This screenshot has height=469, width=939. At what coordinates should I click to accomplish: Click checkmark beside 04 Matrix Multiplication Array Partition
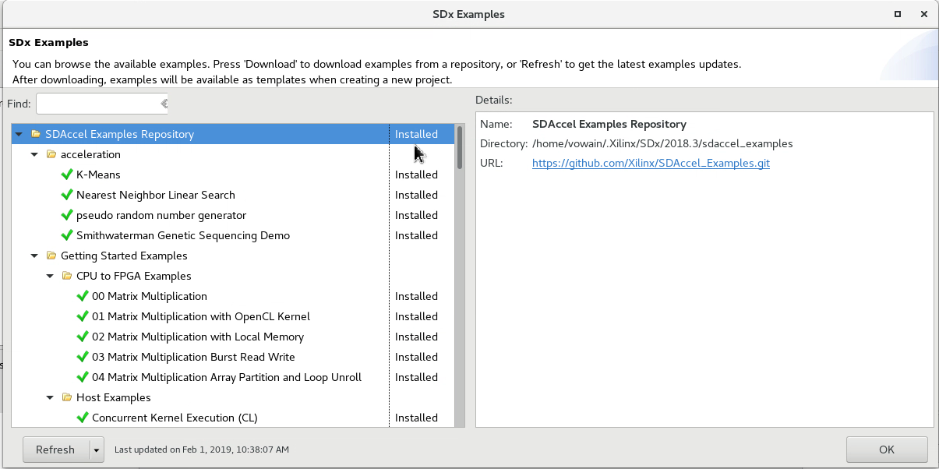83,377
